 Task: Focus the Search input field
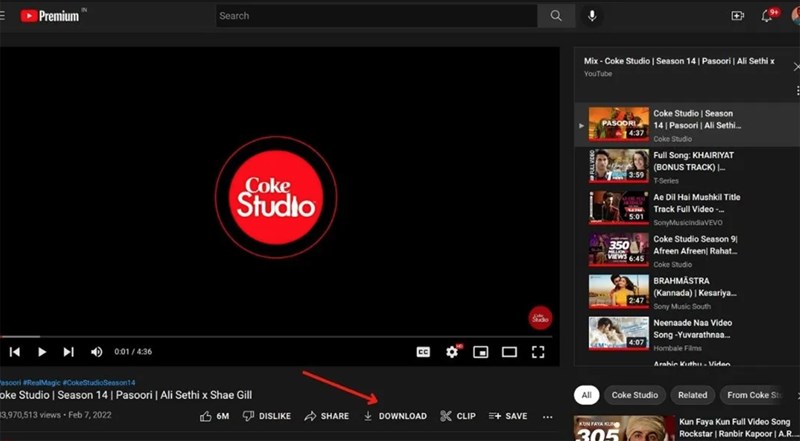click(377, 16)
